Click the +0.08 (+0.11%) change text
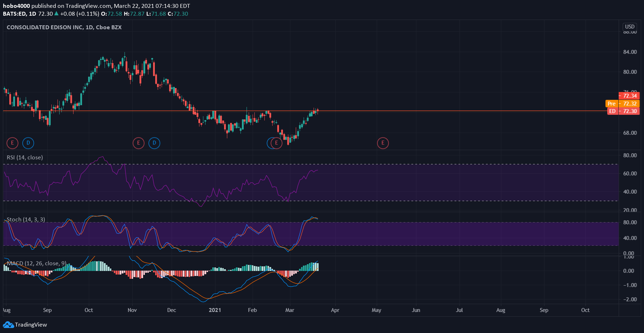This screenshot has width=644, height=333. click(80, 14)
